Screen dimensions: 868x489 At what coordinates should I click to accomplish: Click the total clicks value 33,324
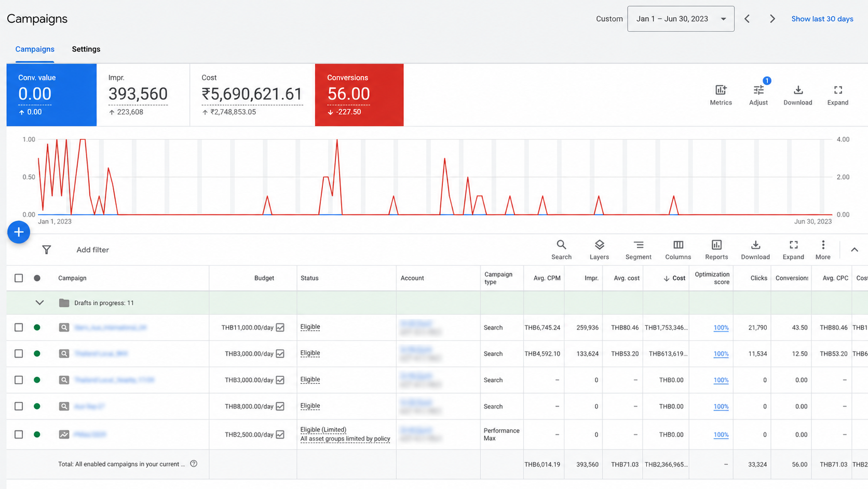(757, 465)
